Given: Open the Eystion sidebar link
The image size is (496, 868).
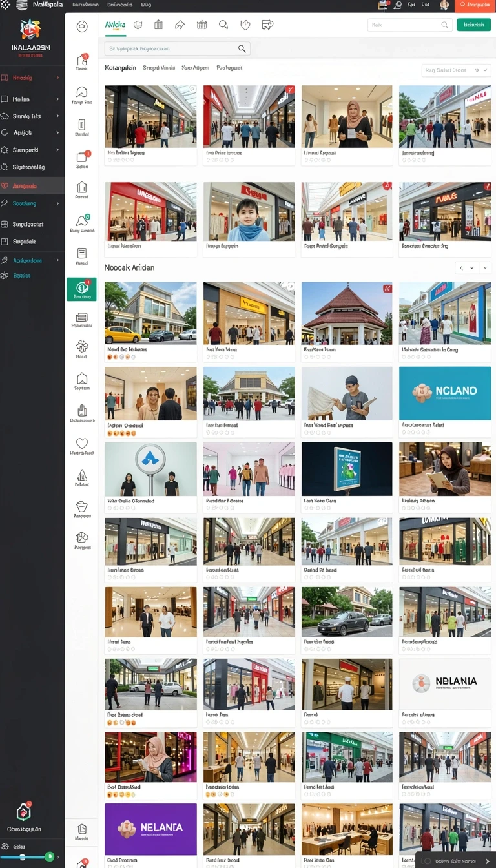Looking at the screenshot, I should [x=21, y=276].
